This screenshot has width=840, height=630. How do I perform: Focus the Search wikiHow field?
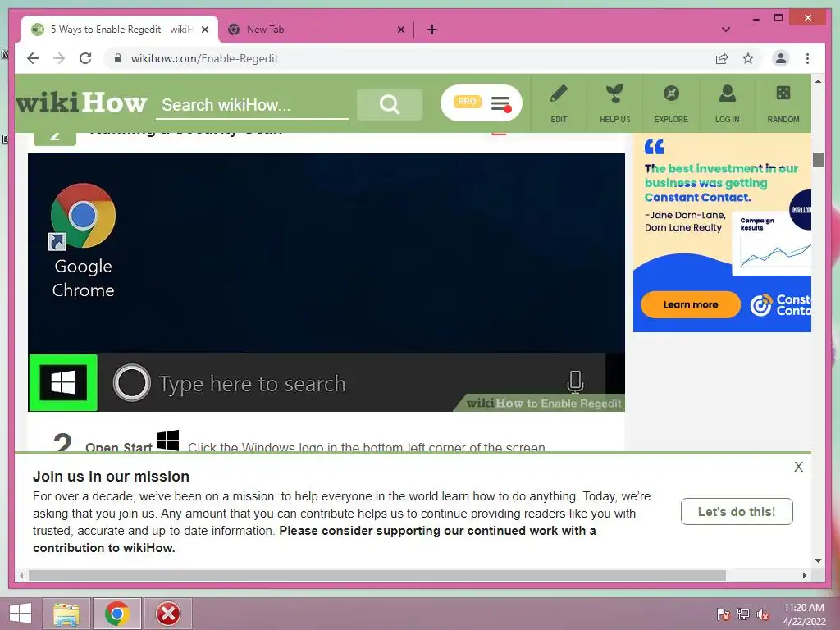pyautogui.click(x=252, y=105)
